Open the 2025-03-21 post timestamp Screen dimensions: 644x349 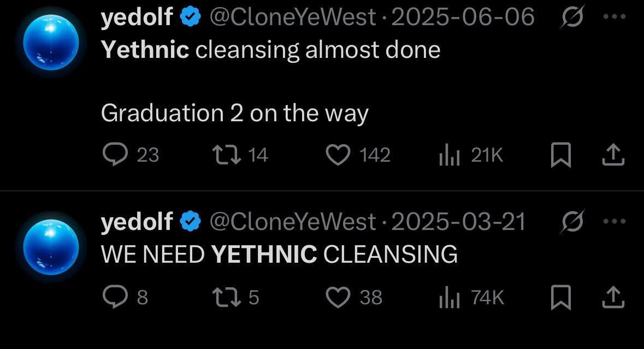(x=458, y=222)
